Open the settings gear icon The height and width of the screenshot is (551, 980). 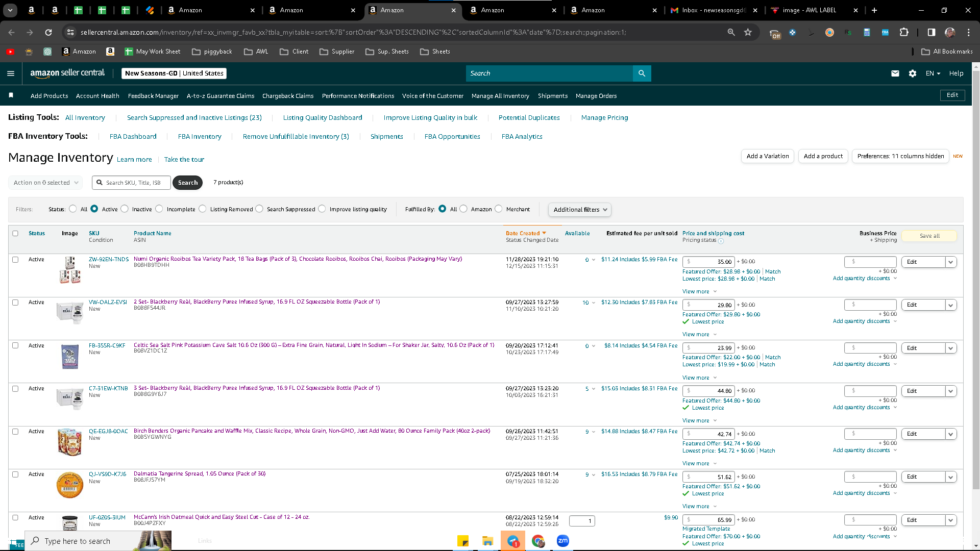(x=913, y=73)
